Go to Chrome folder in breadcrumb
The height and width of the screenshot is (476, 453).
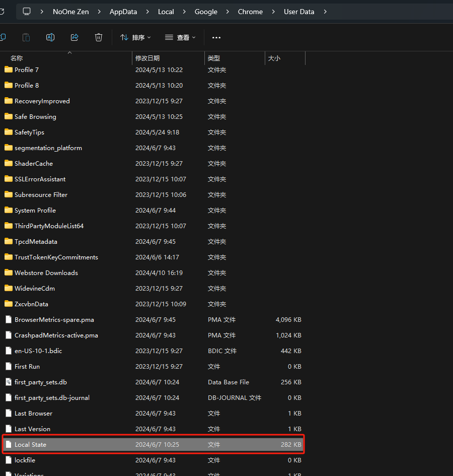[x=250, y=12]
